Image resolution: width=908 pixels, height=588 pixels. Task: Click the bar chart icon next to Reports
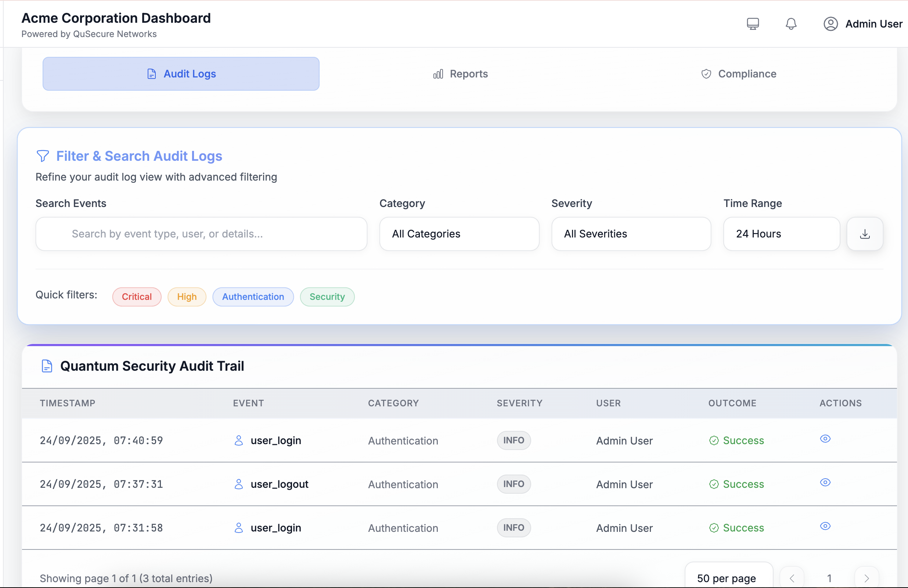coord(438,74)
